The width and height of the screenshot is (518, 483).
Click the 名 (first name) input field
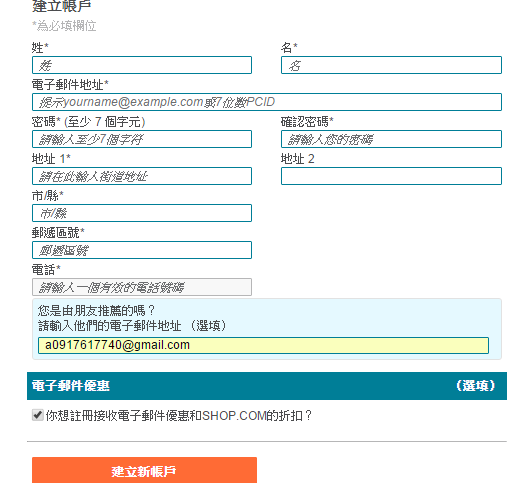pyautogui.click(x=391, y=65)
